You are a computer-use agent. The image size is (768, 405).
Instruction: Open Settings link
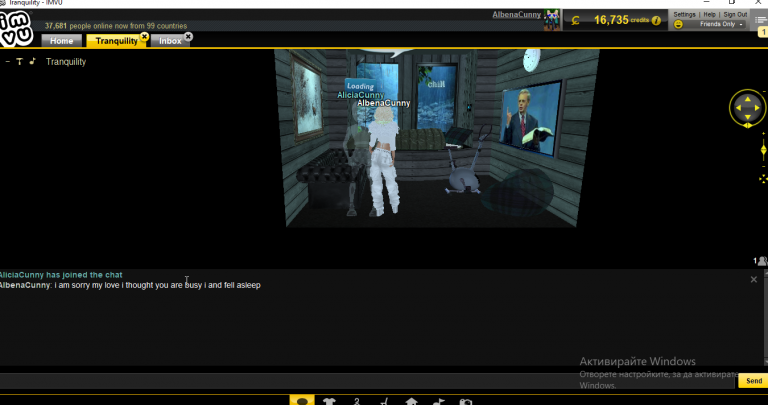point(684,14)
